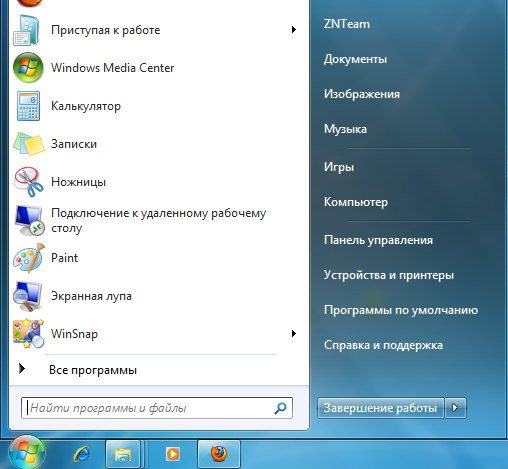Click the WinSnap program icon
This screenshot has width=508, height=469.
pyautogui.click(x=28, y=334)
